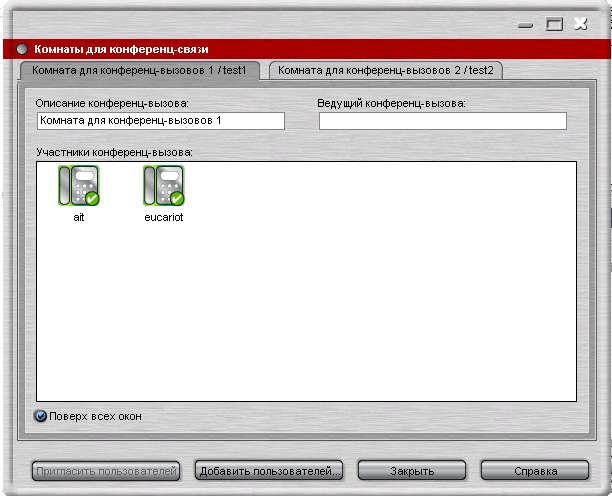Click the greyed Пригласить пользователей button
The width and height of the screenshot is (612, 496).
106,471
